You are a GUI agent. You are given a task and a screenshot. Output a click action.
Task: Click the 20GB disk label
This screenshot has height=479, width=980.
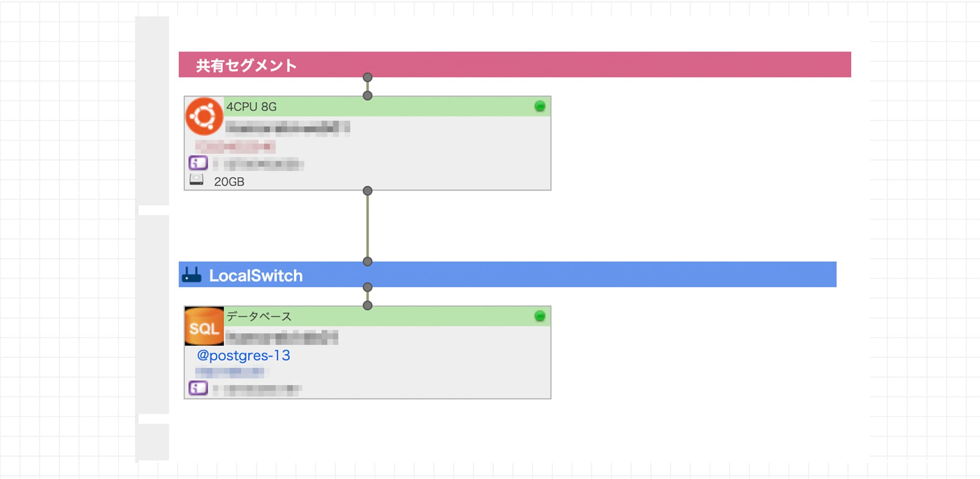pos(229,182)
